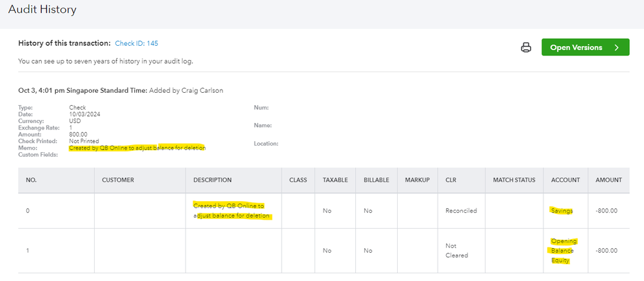Image resolution: width=644 pixels, height=281 pixels.
Task: Click the CLR column header
Action: tap(451, 180)
